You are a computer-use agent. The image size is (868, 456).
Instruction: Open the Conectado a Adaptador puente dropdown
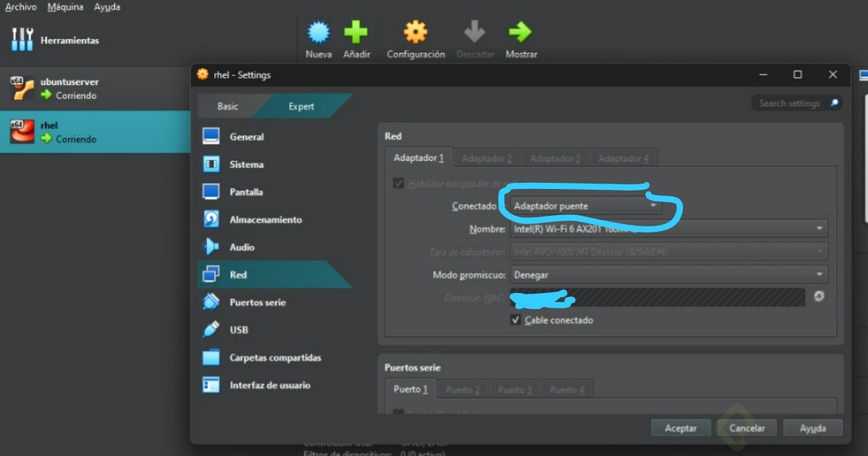(x=586, y=206)
